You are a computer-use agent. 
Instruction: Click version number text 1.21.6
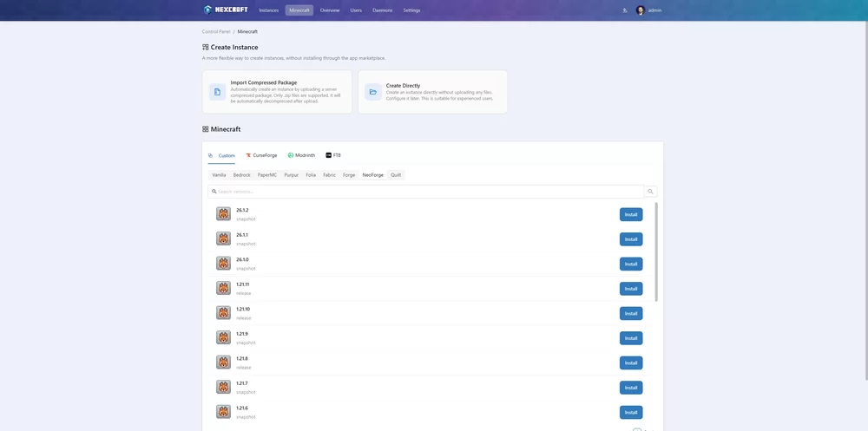[x=242, y=408]
